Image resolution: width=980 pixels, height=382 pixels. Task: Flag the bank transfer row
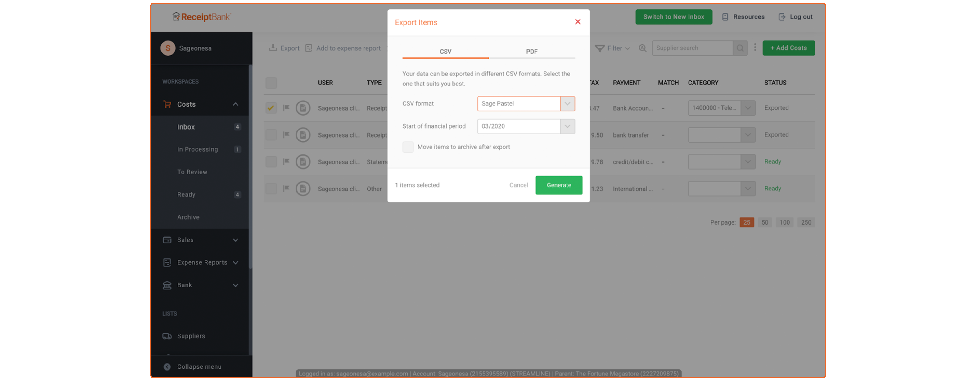tap(286, 135)
